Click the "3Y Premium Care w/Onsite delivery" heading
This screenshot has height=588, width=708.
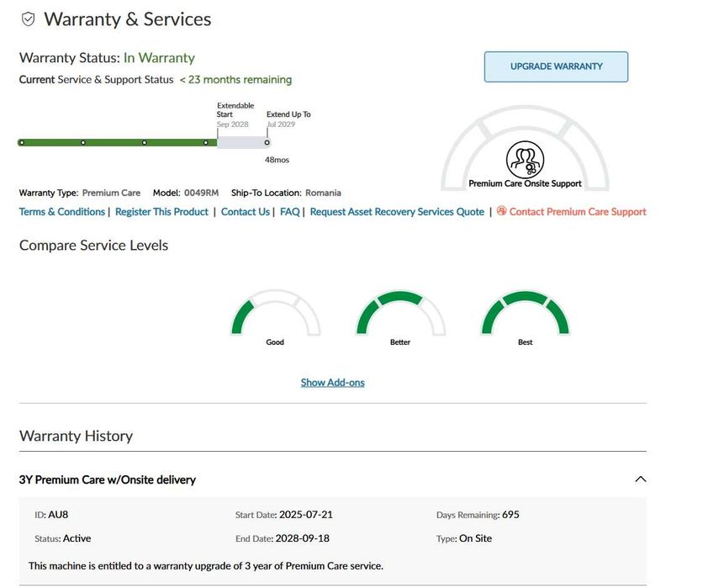pyautogui.click(x=108, y=479)
